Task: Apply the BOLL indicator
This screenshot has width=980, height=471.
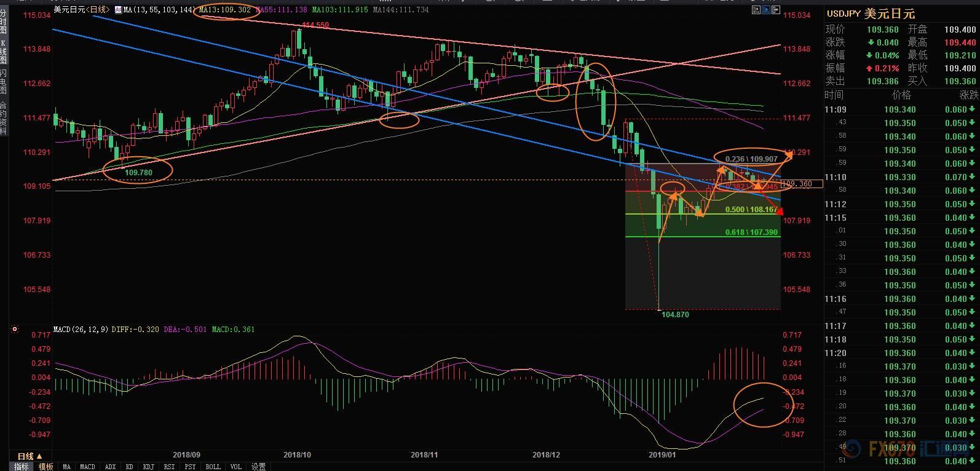Action: coord(213,467)
